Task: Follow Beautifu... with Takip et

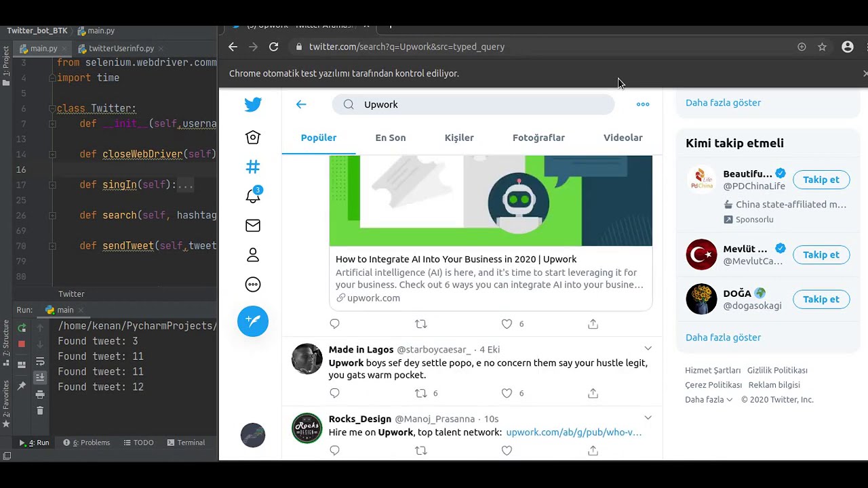Action: click(x=821, y=180)
